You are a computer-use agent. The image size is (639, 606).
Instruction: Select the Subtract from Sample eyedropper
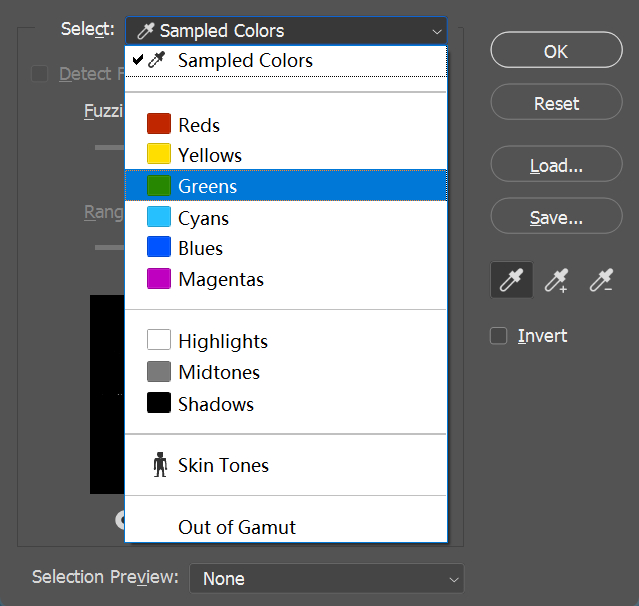[601, 281]
